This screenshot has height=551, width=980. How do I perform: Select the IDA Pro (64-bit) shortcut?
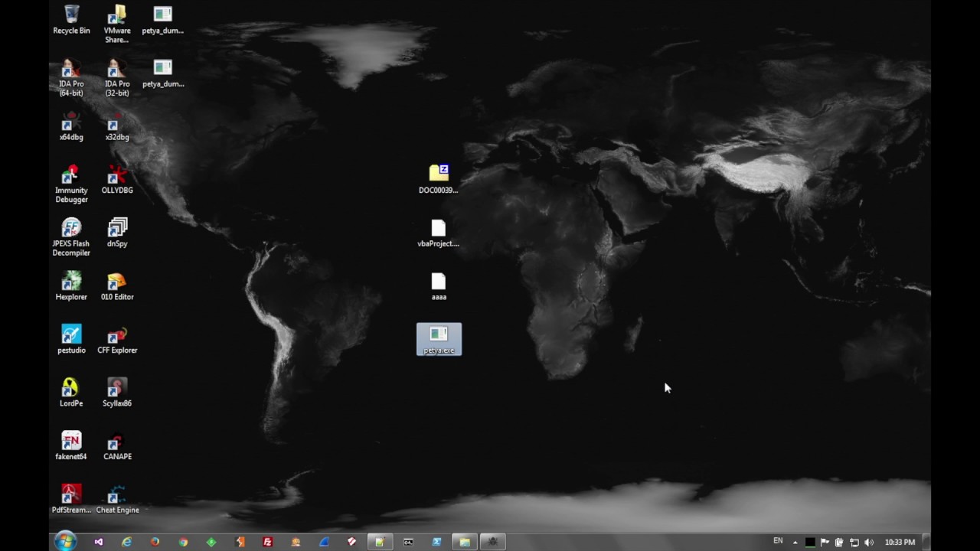71,77
